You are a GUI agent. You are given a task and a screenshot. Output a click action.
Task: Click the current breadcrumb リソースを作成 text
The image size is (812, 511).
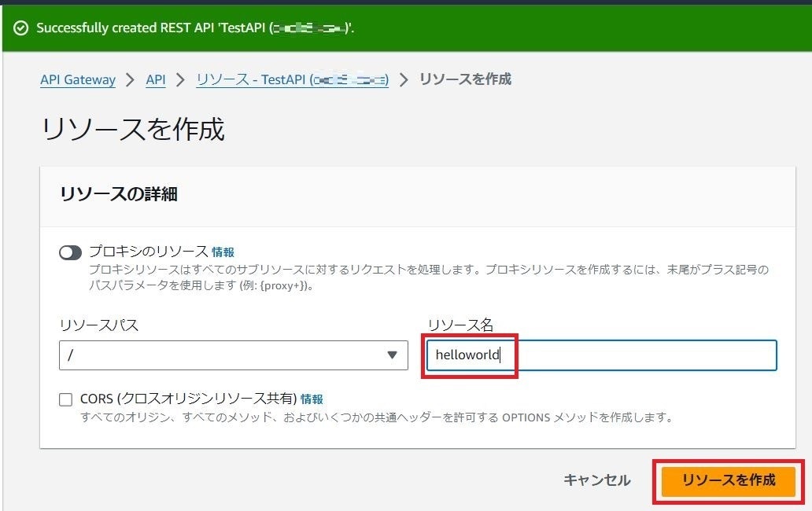coord(465,79)
